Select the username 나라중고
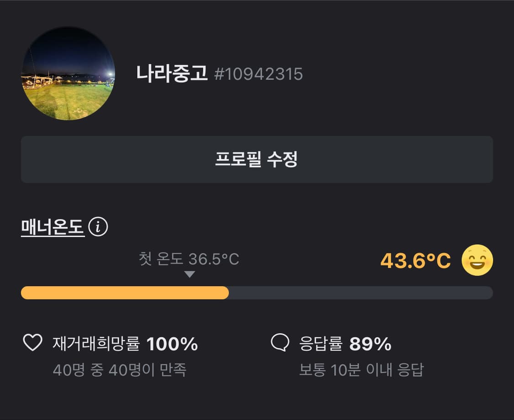 pyautogui.click(x=172, y=73)
